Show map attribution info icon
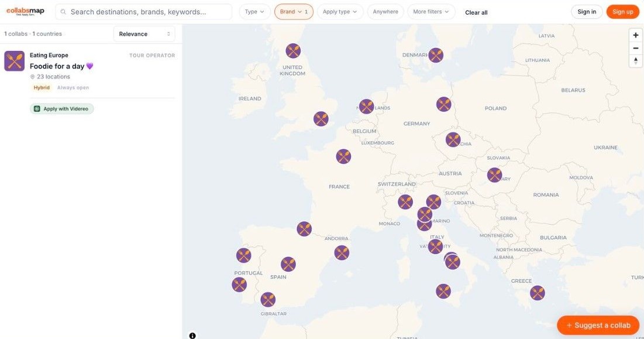Screen dimensions: 644x339 pyautogui.click(x=192, y=335)
